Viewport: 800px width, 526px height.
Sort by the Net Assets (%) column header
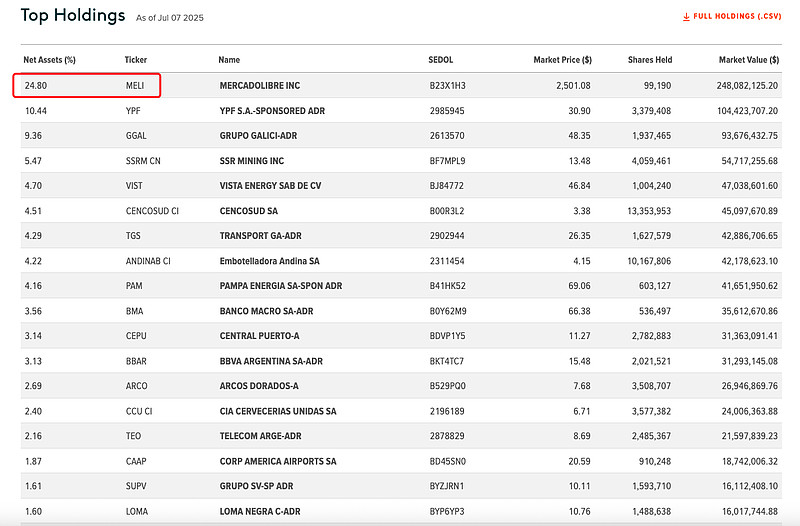[49, 60]
